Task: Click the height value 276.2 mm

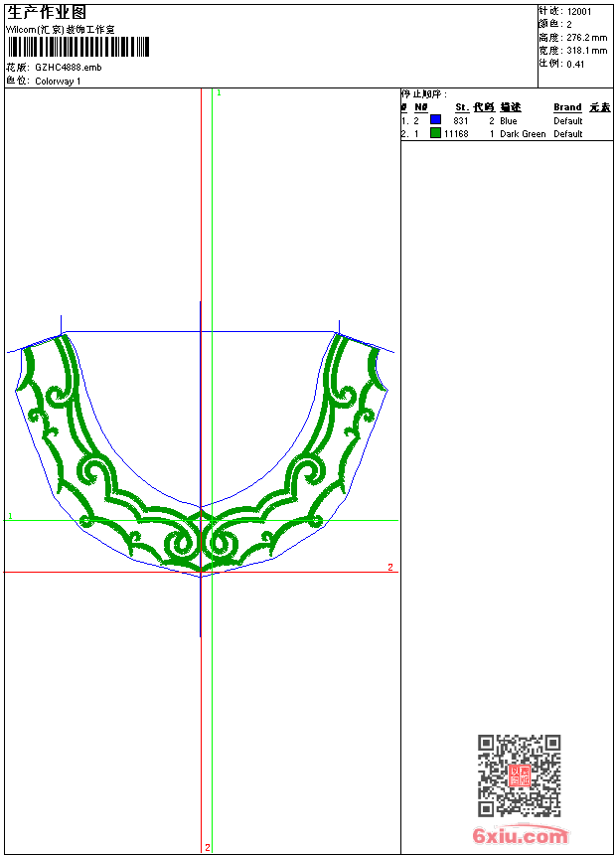Action: pos(586,37)
